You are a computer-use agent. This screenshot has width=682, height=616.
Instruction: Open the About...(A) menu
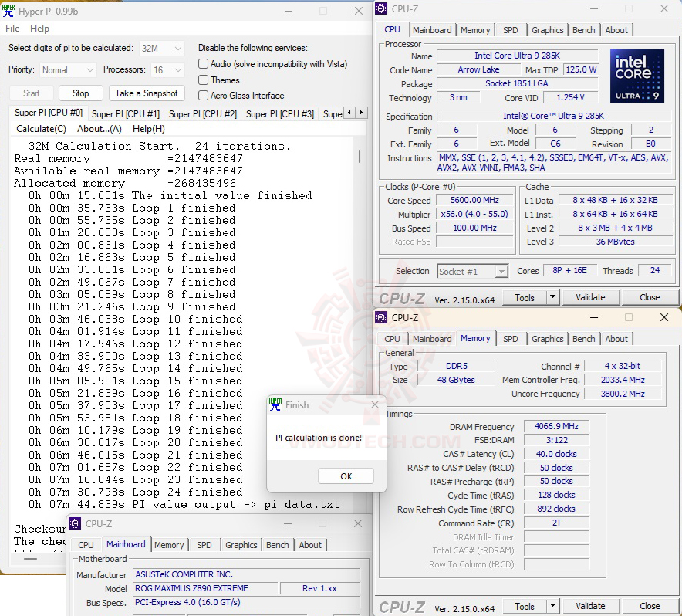point(100,129)
